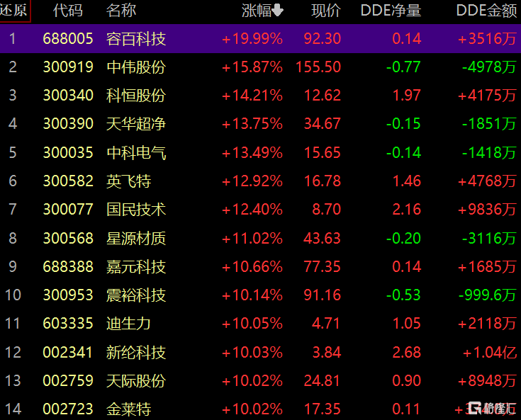Image resolution: width=521 pixels, height=420 pixels.
Task: Click stock code 688005
Action: (68, 39)
